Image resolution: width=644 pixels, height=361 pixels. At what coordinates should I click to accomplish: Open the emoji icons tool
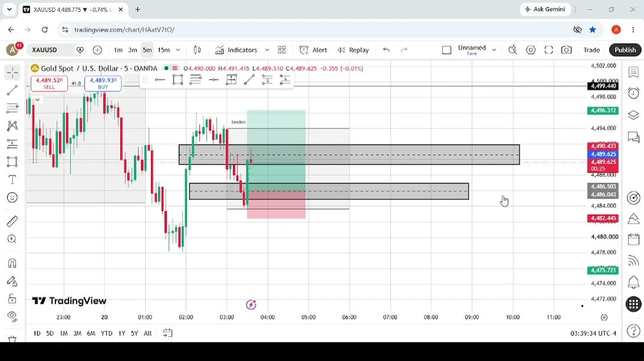(x=13, y=198)
